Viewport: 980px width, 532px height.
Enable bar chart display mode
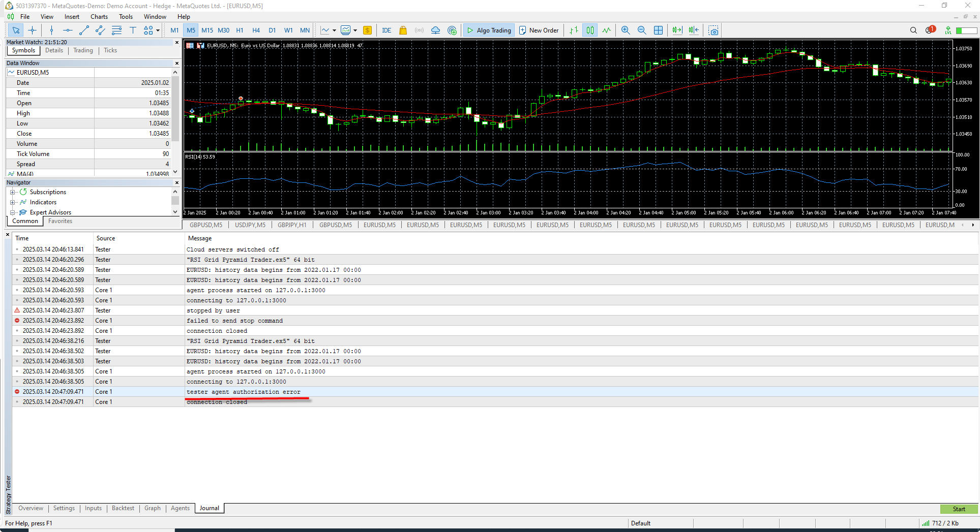[574, 30]
